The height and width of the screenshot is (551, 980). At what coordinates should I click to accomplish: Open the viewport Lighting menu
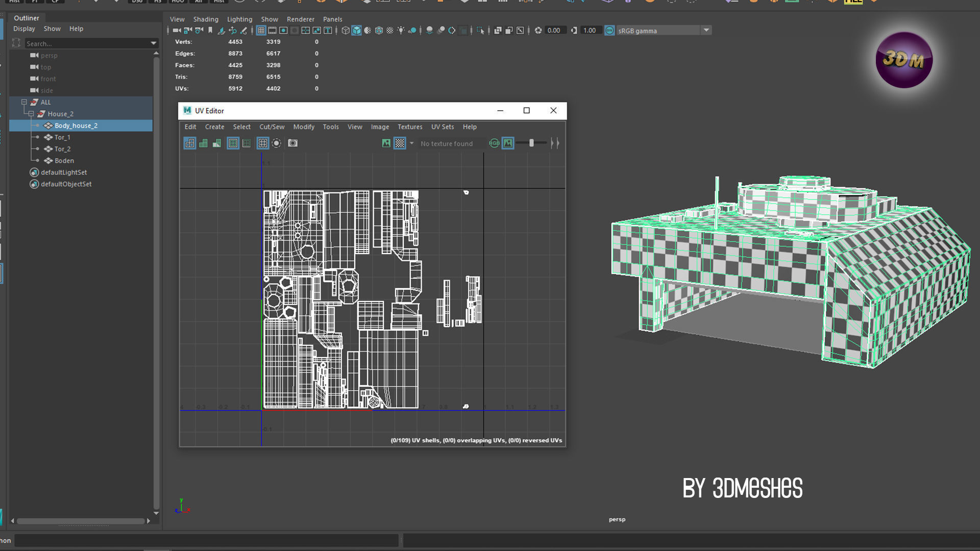pyautogui.click(x=239, y=19)
